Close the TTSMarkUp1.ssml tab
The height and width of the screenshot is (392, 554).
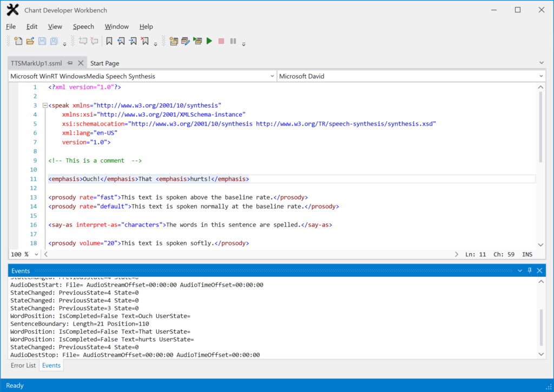[x=81, y=63]
